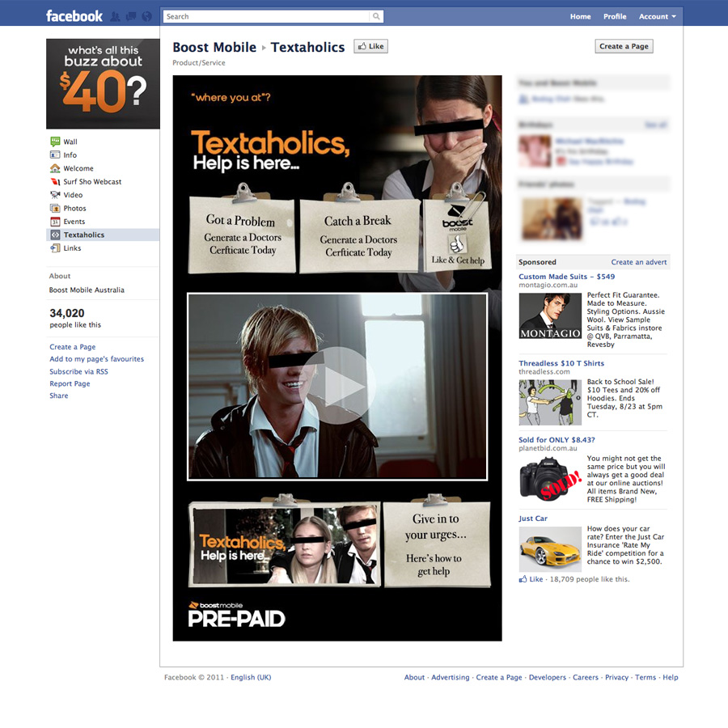
Task: Click Add to my page's favourites
Action: [96, 359]
